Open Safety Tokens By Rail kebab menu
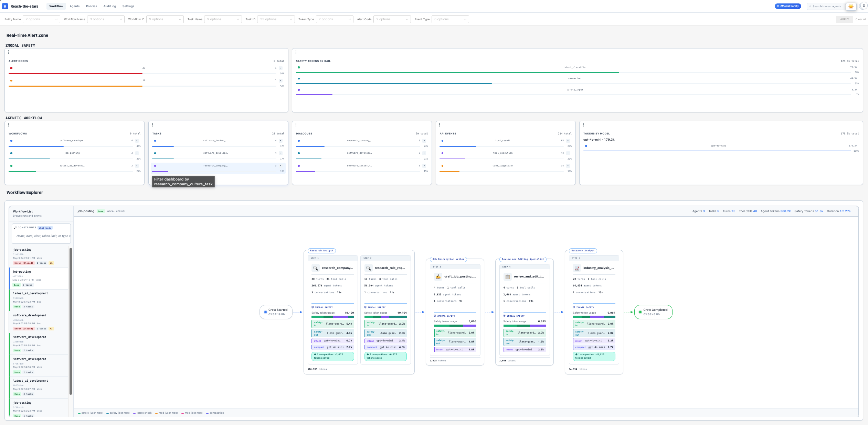This screenshot has height=425, width=868. (x=296, y=52)
